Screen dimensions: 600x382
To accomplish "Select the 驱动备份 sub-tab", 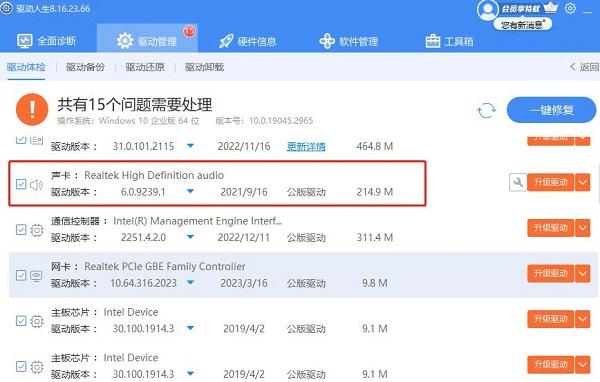I will [x=85, y=67].
